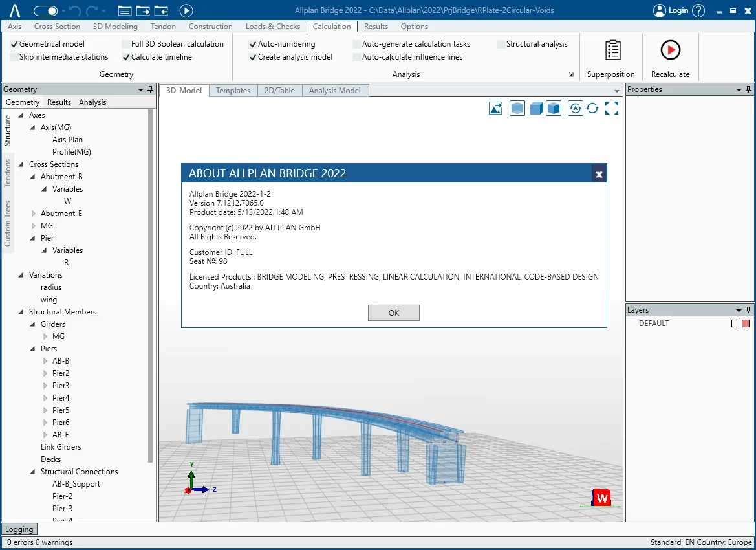
Task: Switch to Analysis Model view tab
Action: 334,91
